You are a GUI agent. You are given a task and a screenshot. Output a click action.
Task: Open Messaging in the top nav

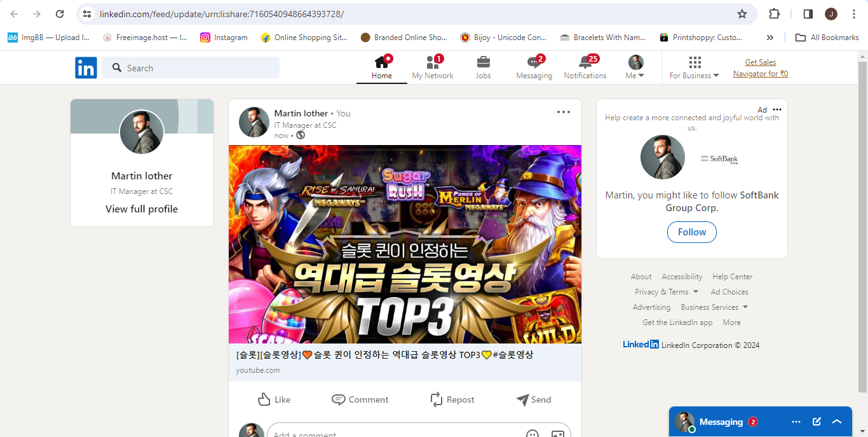point(534,68)
